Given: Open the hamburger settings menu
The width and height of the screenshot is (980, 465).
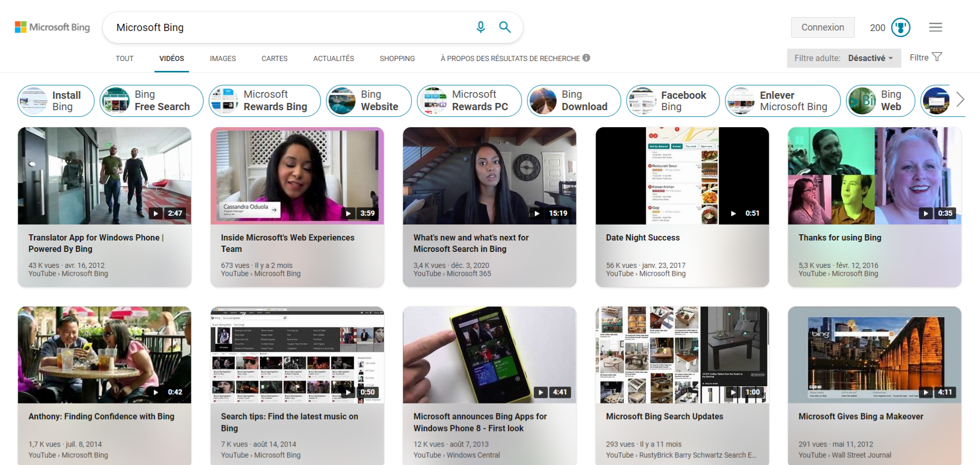Looking at the screenshot, I should click(936, 27).
